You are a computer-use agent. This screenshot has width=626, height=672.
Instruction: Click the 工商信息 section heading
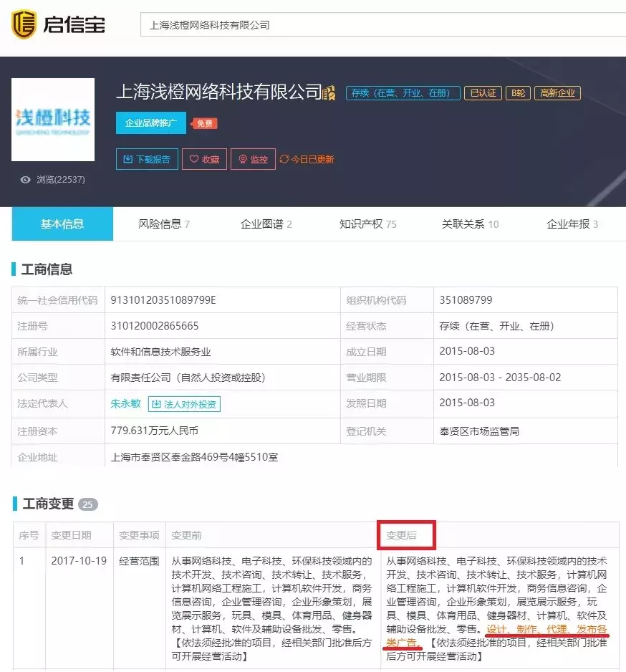[x=47, y=269]
